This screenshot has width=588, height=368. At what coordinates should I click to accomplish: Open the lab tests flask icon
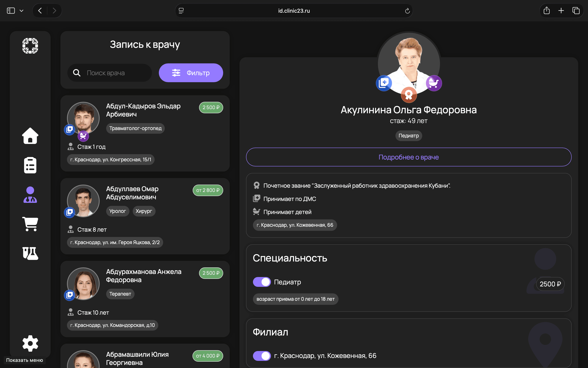click(30, 253)
